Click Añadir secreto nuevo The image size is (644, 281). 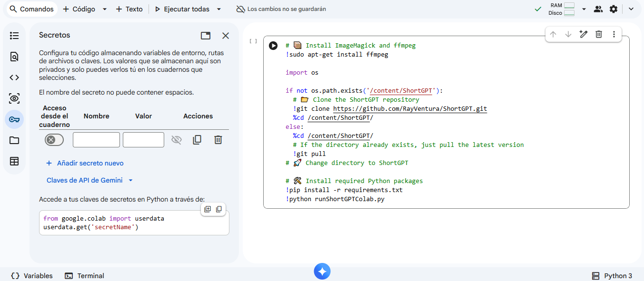pyautogui.click(x=85, y=163)
